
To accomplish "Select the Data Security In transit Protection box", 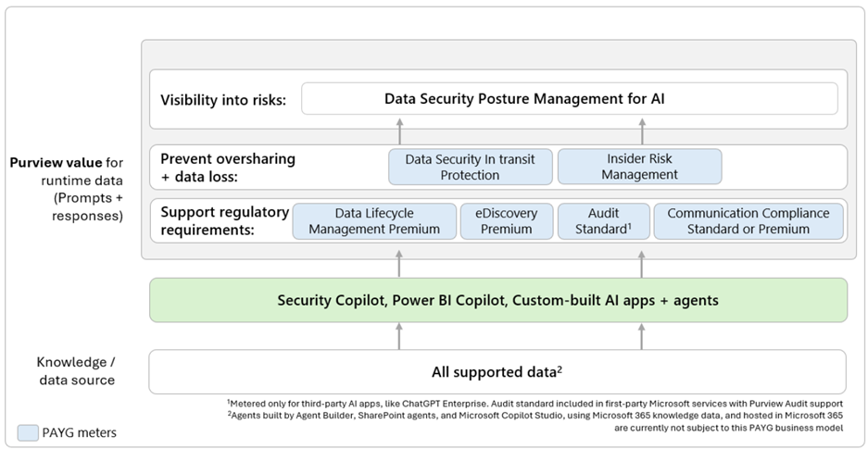I will pos(471,167).
